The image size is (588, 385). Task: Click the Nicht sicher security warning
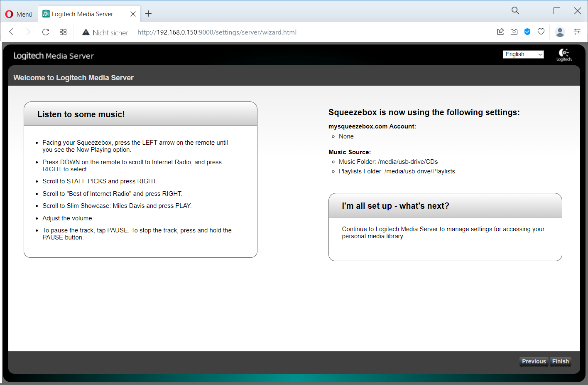[x=105, y=32]
